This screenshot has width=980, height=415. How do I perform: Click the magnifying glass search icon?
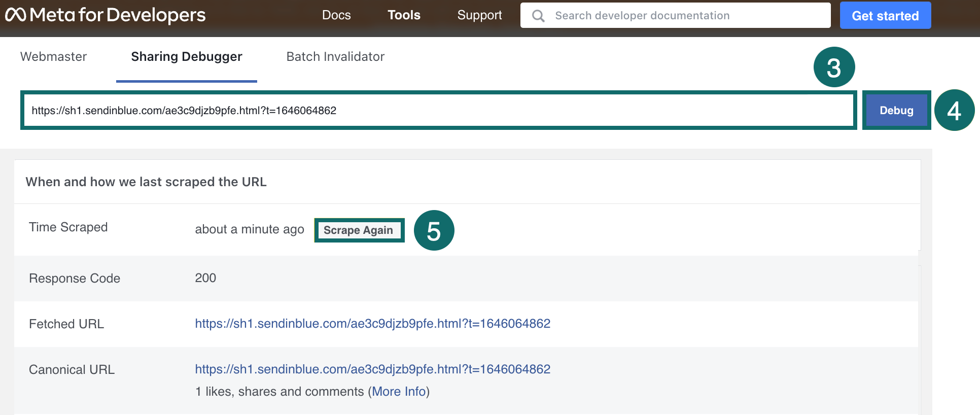pyautogui.click(x=538, y=16)
